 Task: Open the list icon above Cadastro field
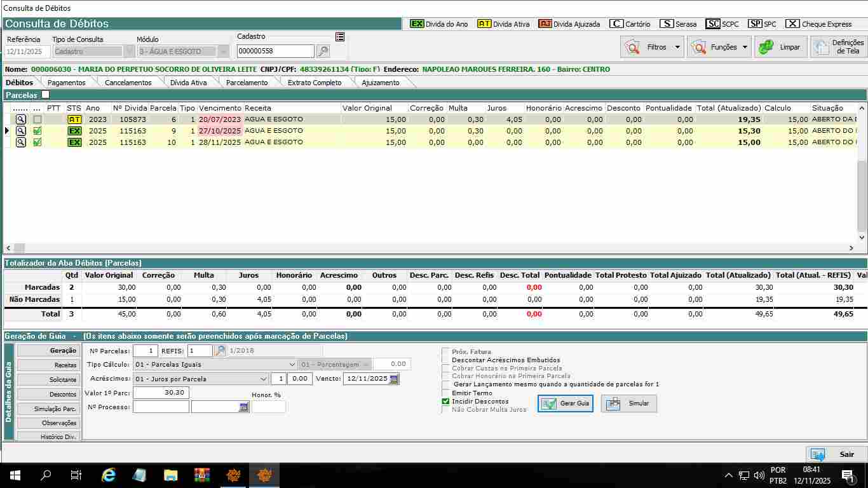tap(340, 37)
